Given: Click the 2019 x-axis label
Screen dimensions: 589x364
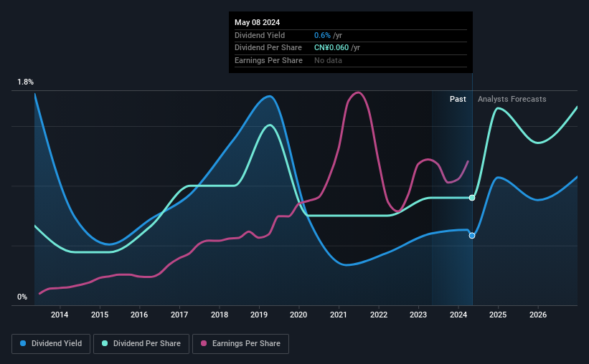Looking at the screenshot, I should click(259, 315).
